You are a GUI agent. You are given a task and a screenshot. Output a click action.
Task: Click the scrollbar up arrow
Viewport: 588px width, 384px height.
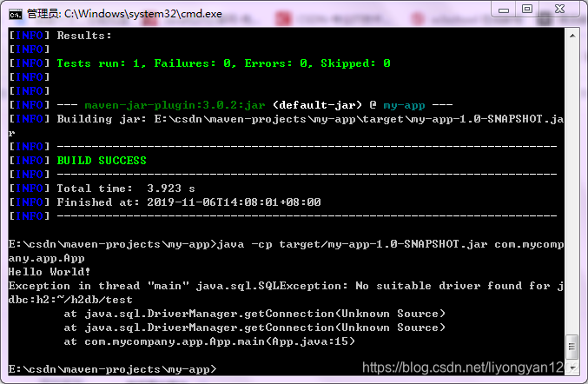(572, 36)
